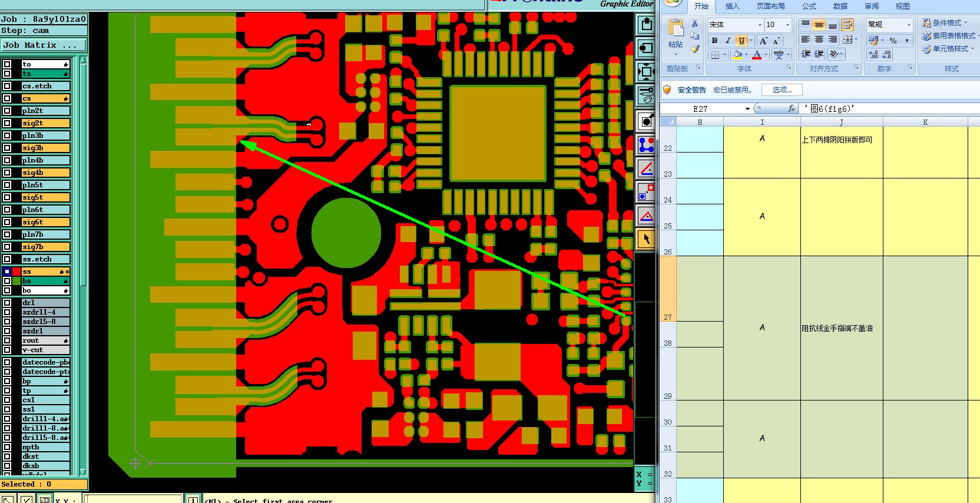Toggle the checkbox beside the drl layer
This screenshot has width=980, height=503.
tap(7, 303)
